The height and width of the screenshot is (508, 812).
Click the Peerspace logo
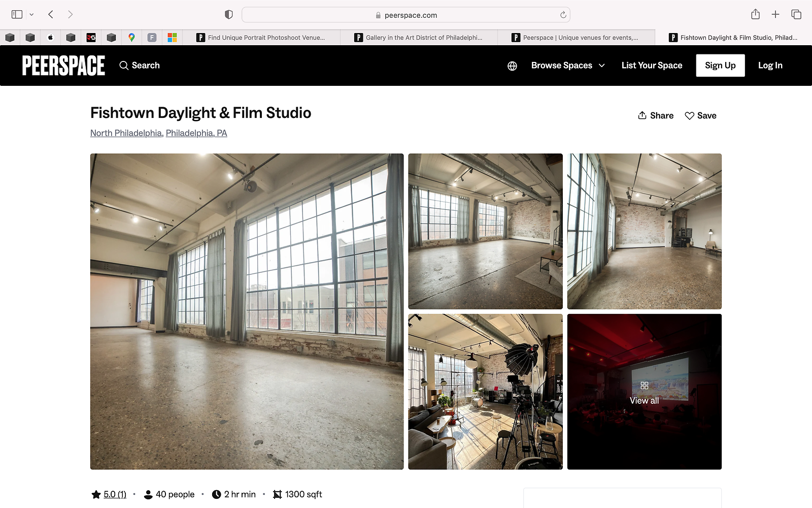click(63, 66)
